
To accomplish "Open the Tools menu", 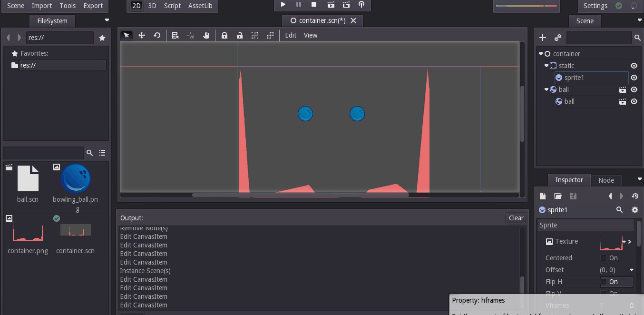I will pyautogui.click(x=68, y=6).
